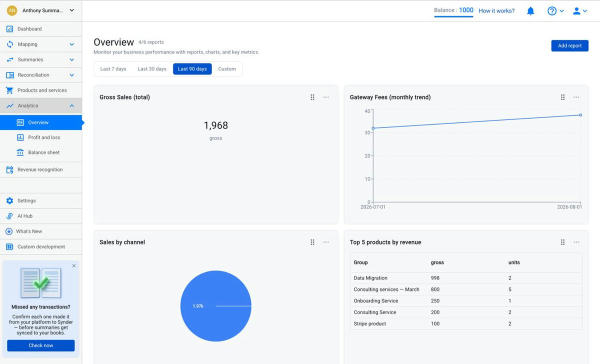Click the 4/6 reports counter

(151, 42)
